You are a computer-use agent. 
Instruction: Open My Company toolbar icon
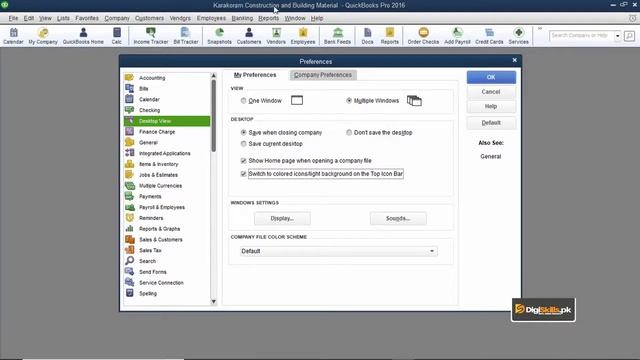click(x=43, y=36)
